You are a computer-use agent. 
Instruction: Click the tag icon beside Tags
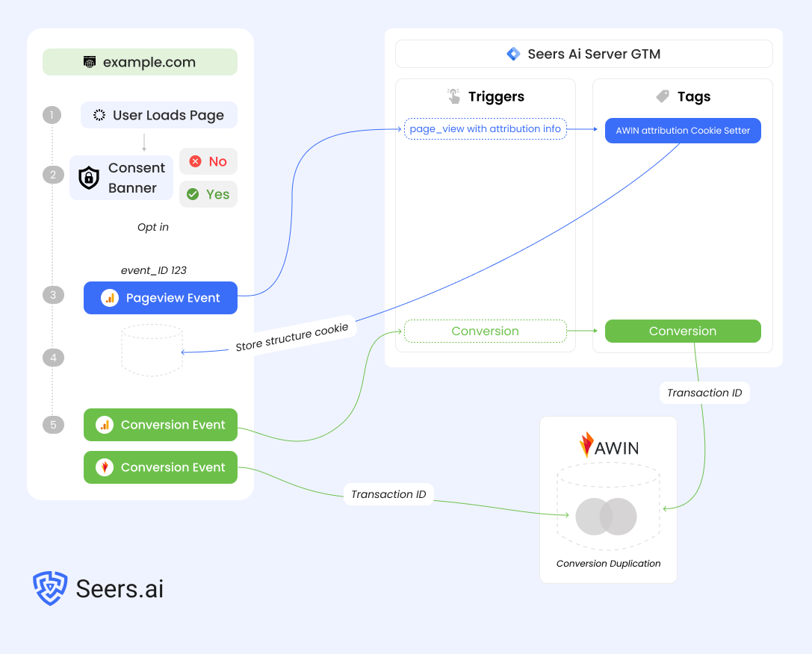click(x=663, y=96)
